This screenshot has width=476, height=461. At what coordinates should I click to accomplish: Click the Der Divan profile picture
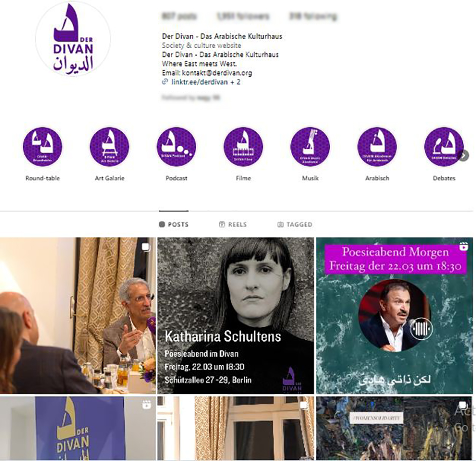click(x=73, y=39)
